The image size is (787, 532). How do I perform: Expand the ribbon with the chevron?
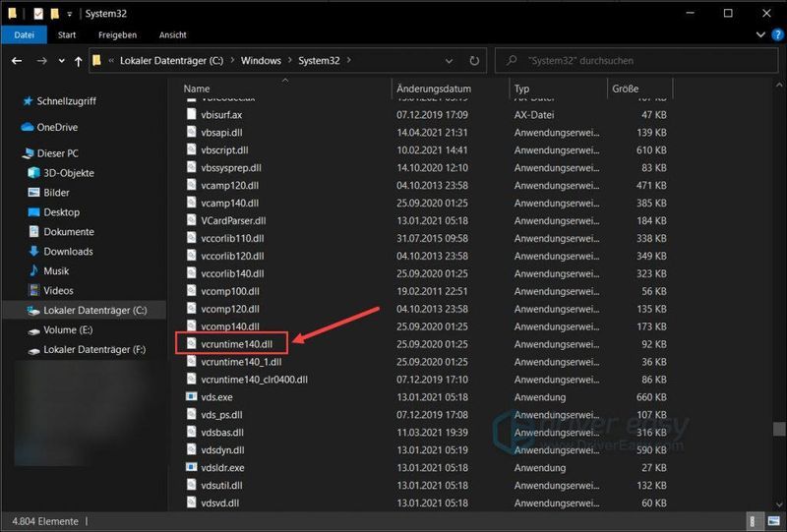click(x=760, y=34)
